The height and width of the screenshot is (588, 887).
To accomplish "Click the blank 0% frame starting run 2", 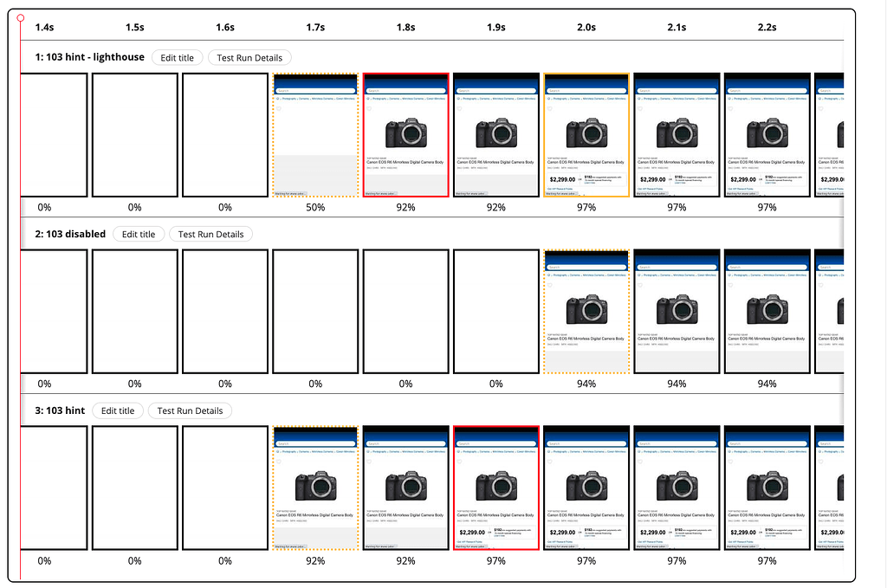I will [54, 310].
